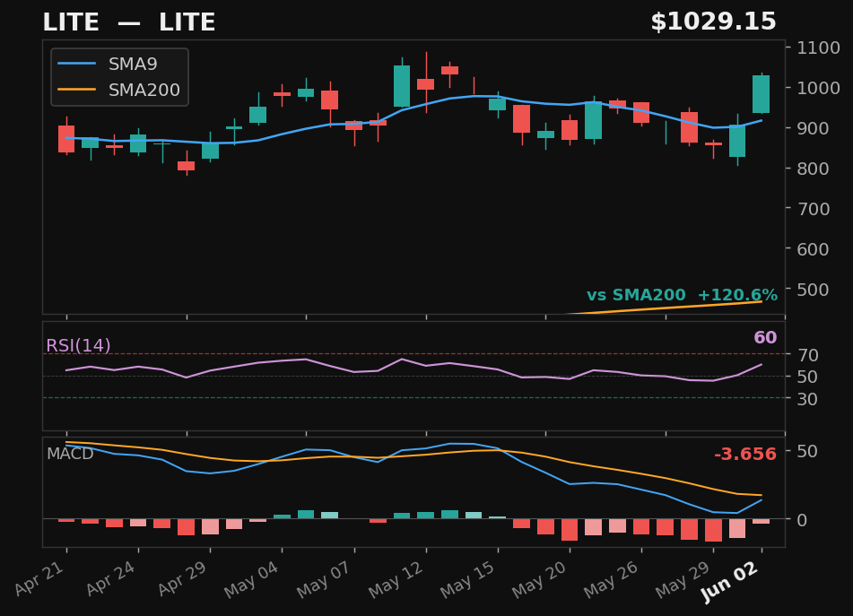Click the May 26 date label
Viewport: 853px width, 616px height.
[x=612, y=579]
